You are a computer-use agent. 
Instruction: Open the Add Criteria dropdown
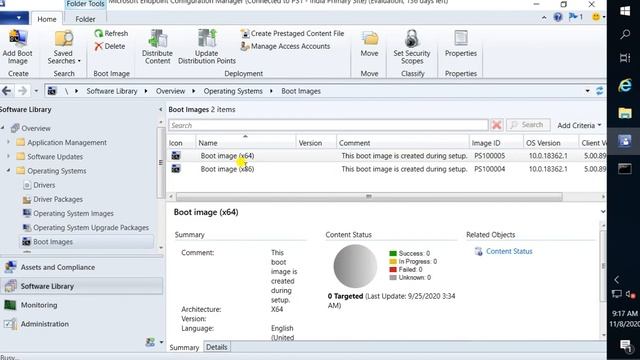click(x=579, y=125)
